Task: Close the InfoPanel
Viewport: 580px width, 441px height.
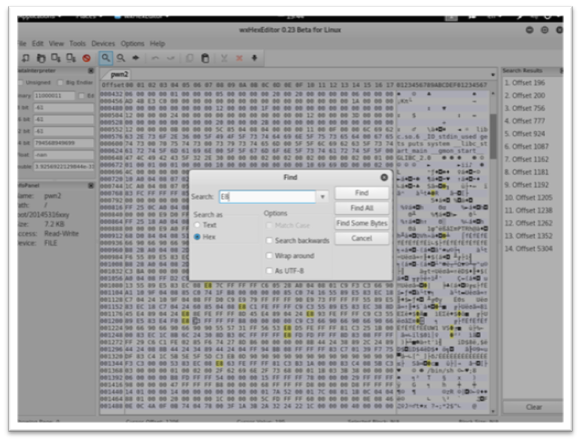Action: 91,185
